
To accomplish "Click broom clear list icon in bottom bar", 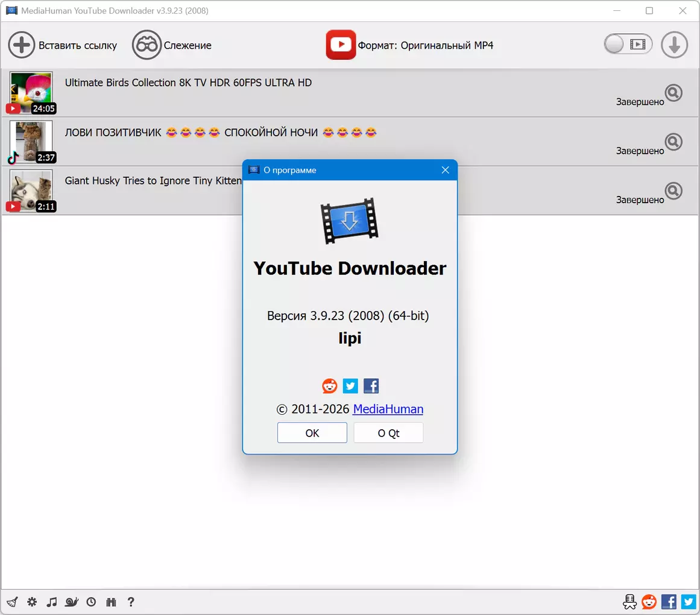I will 13,602.
